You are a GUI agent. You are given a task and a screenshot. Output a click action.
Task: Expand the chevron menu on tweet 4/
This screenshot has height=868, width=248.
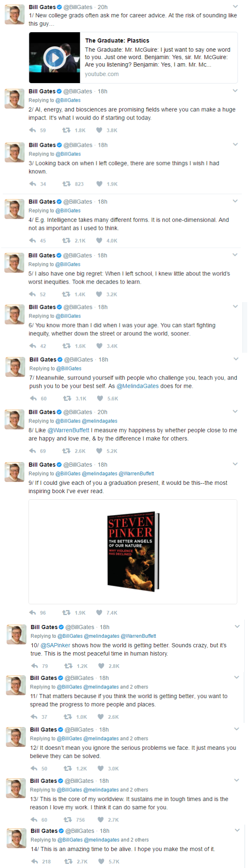pyautogui.click(x=235, y=201)
